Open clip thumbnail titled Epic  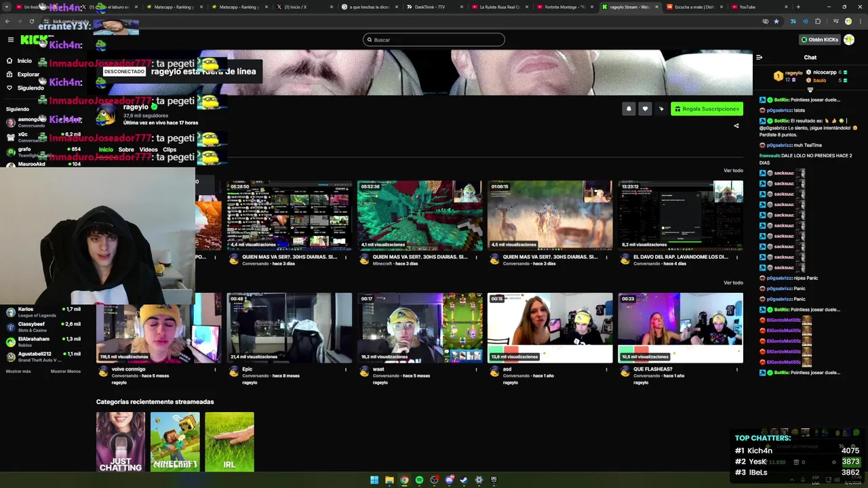(x=290, y=328)
